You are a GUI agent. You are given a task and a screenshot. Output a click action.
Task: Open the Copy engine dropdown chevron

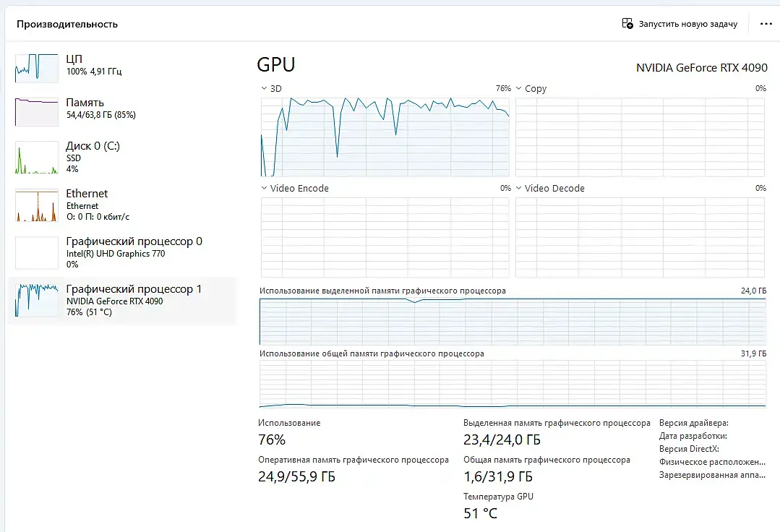[519, 88]
